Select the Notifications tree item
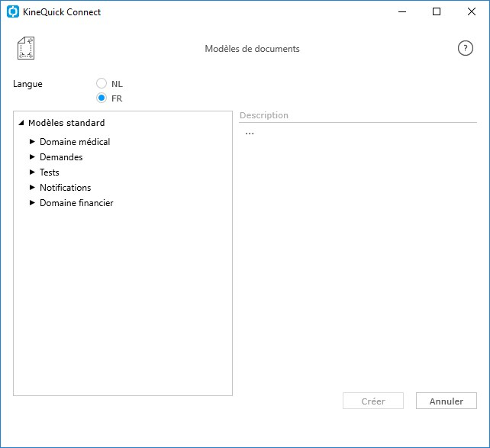Image resolution: width=490 pixels, height=448 pixels. click(x=66, y=188)
